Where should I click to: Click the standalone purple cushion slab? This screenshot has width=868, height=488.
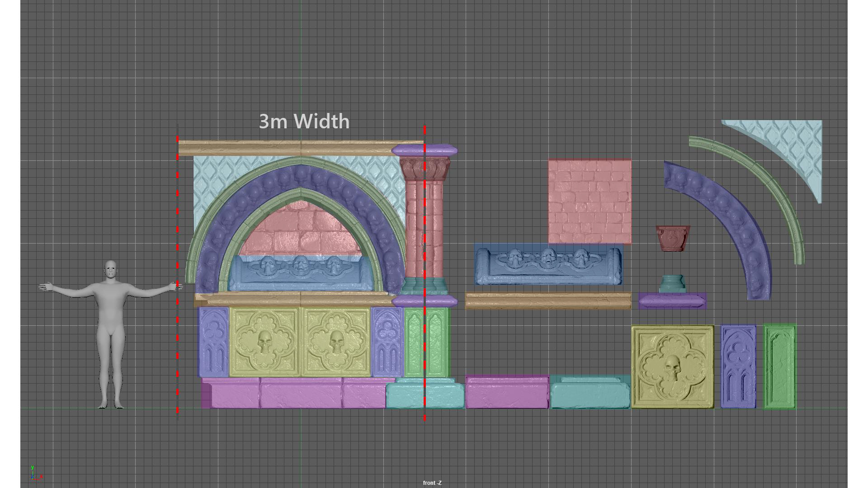(672, 300)
